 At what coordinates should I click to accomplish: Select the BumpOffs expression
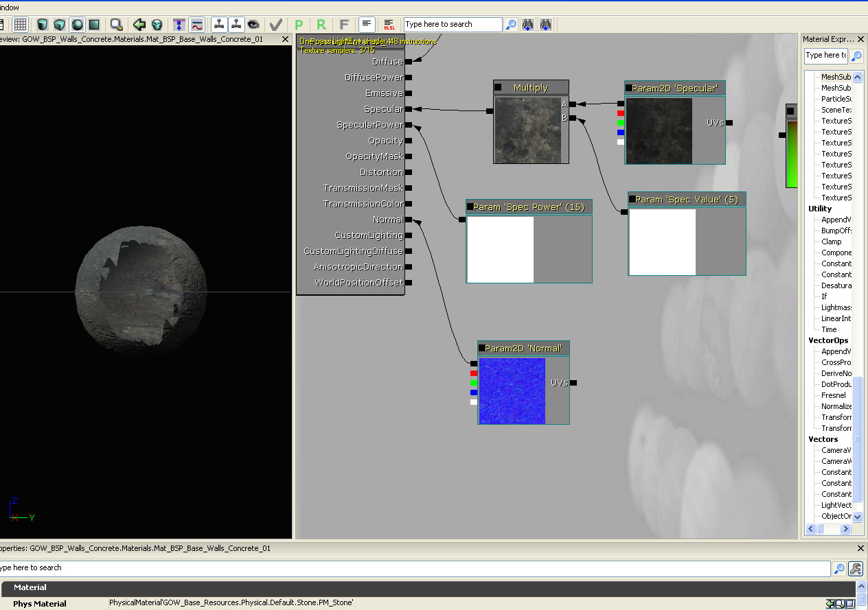pos(836,231)
